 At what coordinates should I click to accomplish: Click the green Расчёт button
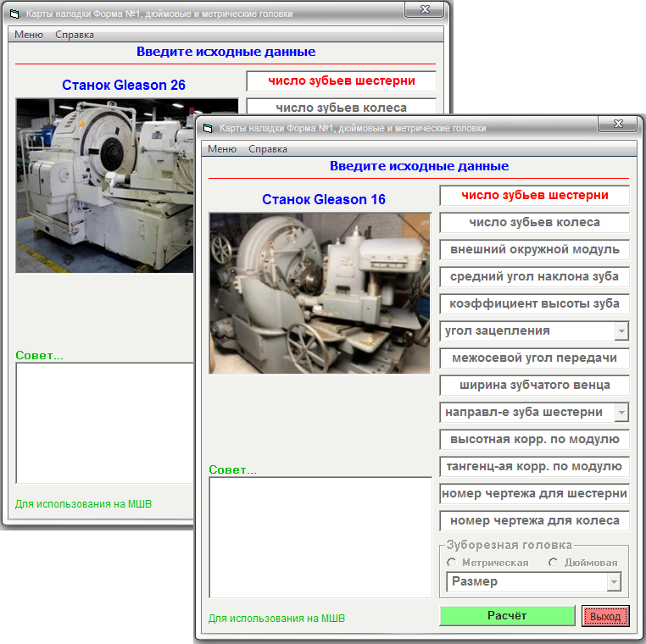click(507, 615)
